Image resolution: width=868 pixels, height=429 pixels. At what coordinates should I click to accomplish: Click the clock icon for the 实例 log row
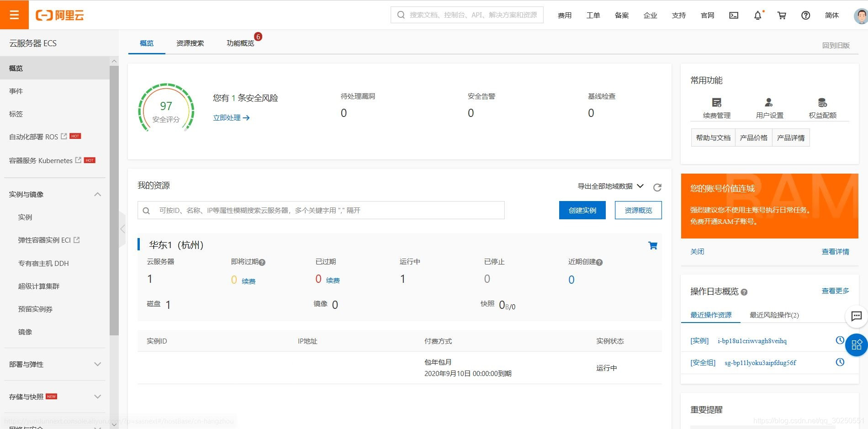840,340
